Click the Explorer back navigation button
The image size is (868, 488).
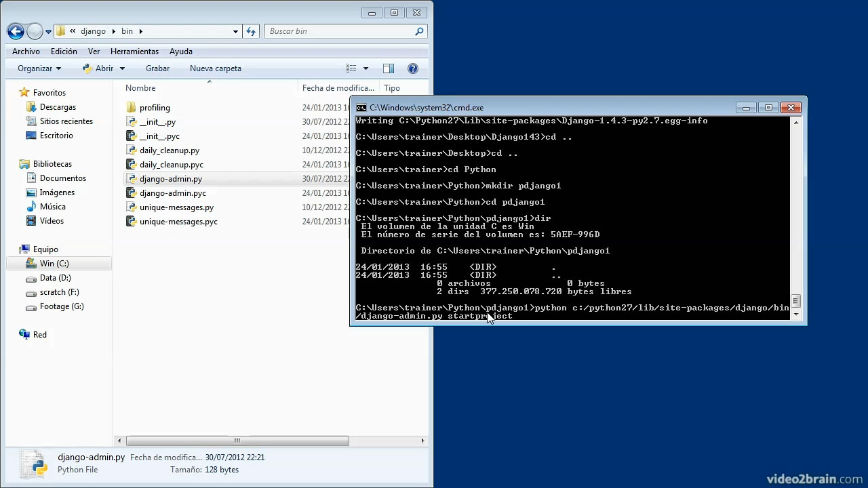[x=16, y=31]
